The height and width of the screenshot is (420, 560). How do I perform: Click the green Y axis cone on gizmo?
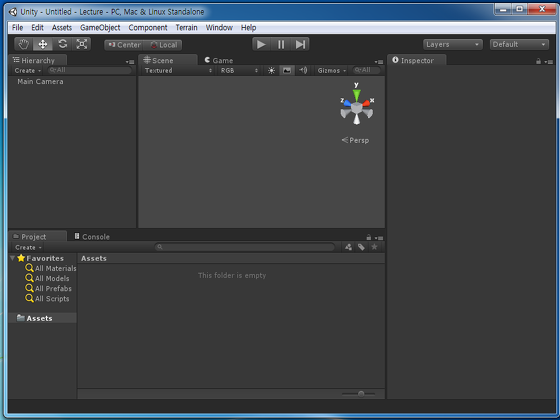[x=356, y=95]
